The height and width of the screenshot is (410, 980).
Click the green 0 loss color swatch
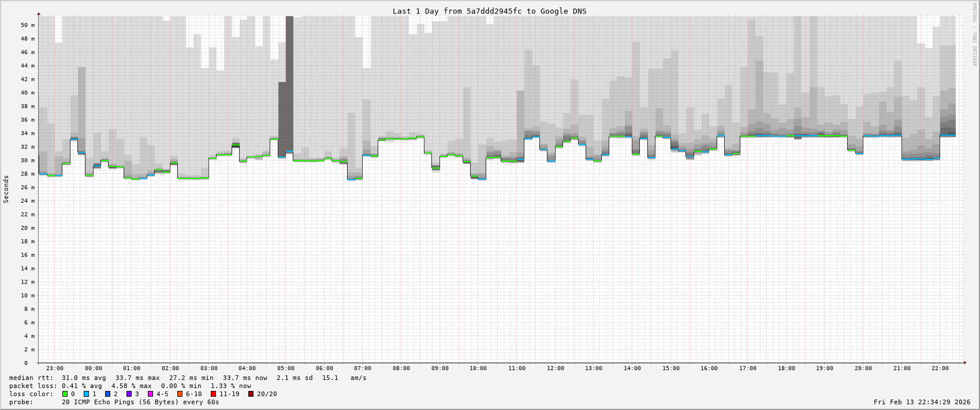pyautogui.click(x=65, y=394)
